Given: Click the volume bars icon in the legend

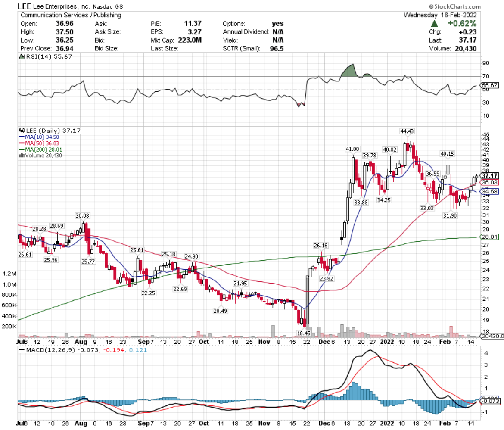Looking at the screenshot, I should click(x=22, y=156).
